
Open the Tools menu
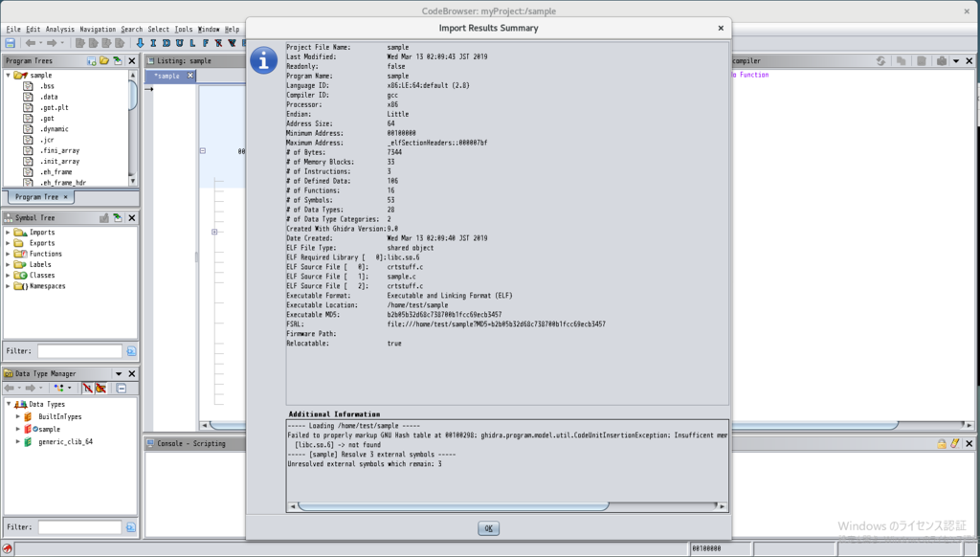click(184, 30)
